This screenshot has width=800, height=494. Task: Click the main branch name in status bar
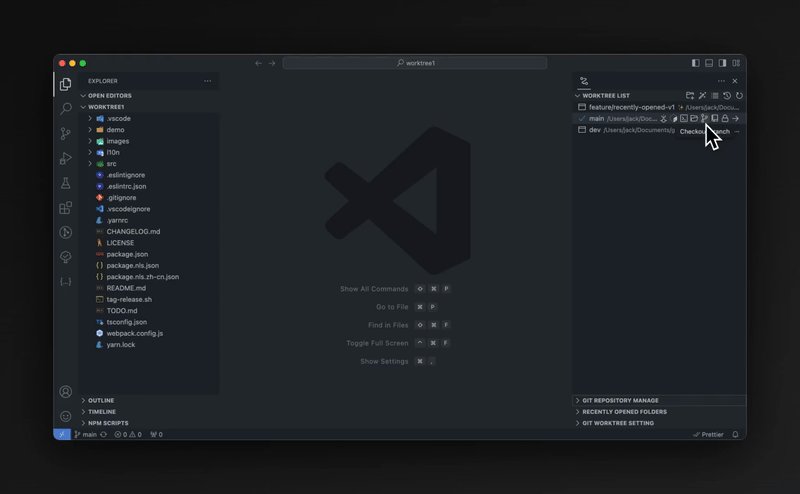pos(86,434)
